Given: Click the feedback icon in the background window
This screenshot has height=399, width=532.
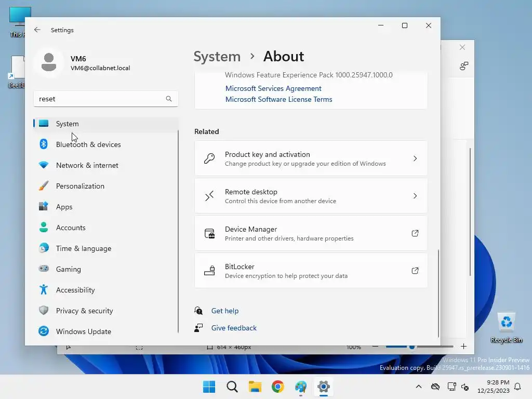Looking at the screenshot, I should click(464, 66).
